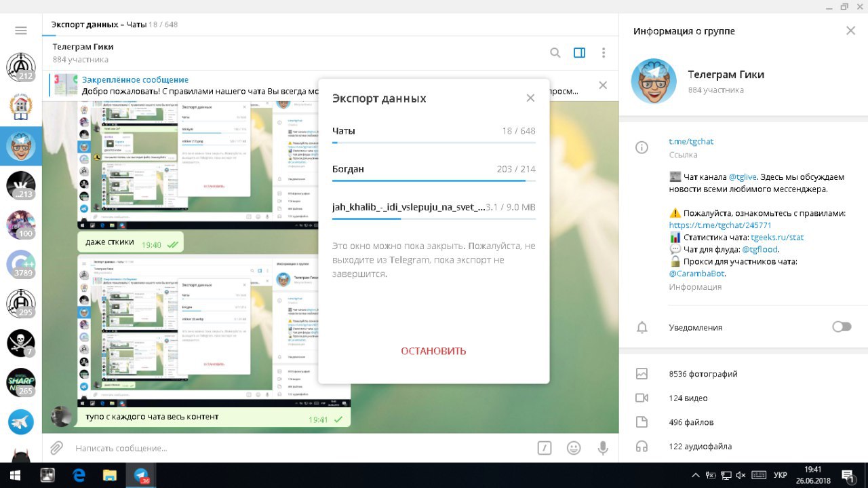Toggle the side info panel icon
The image size is (868, 488).
click(579, 53)
